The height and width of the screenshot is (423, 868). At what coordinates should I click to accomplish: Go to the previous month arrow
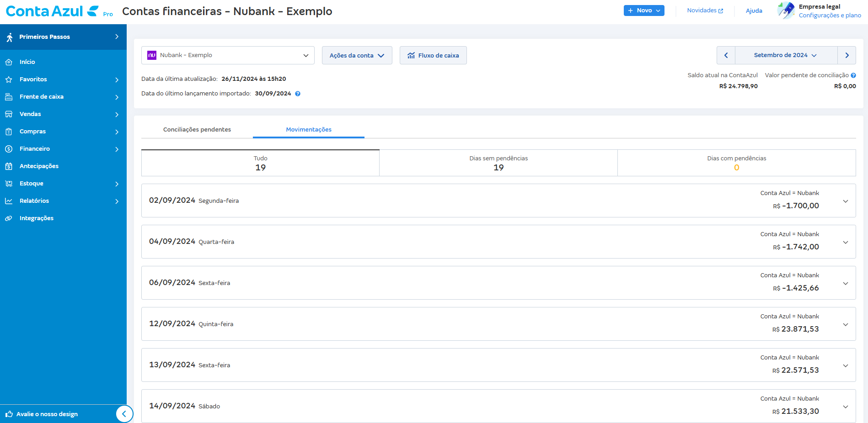(726, 55)
